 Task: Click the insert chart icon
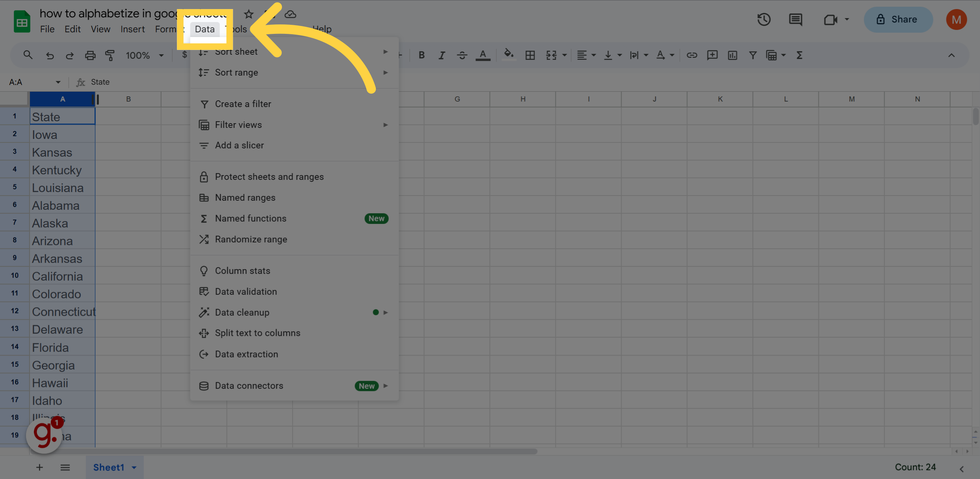pyautogui.click(x=733, y=55)
